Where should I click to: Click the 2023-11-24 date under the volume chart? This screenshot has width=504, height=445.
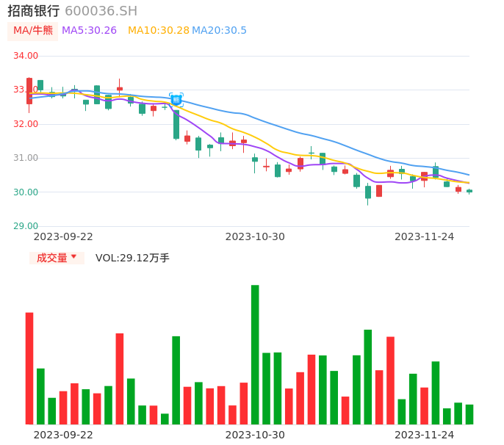click(x=425, y=435)
